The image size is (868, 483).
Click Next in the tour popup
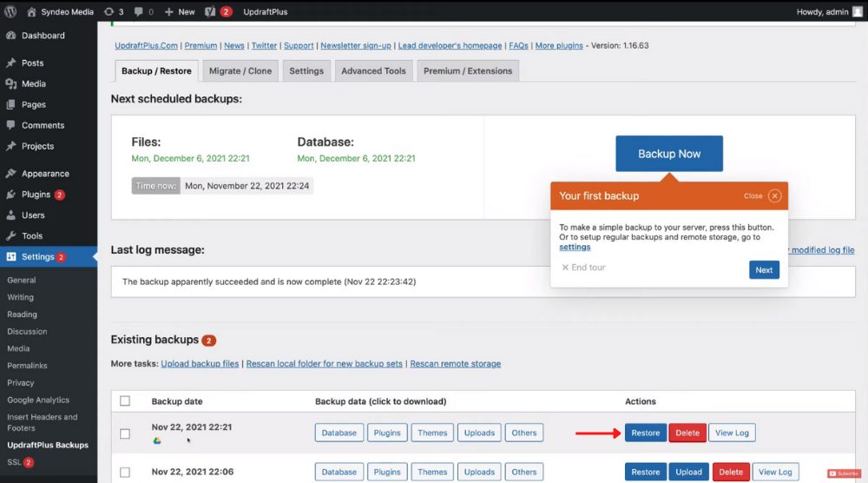click(x=764, y=270)
